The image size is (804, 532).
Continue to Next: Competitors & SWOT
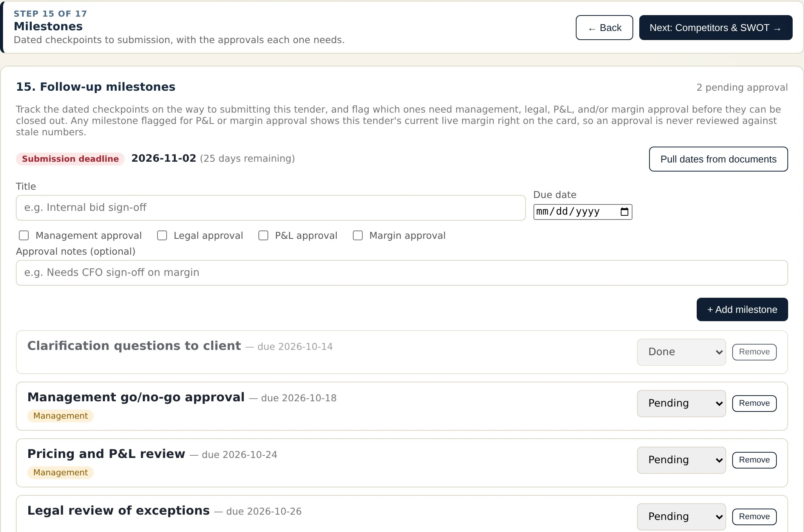[x=716, y=28]
